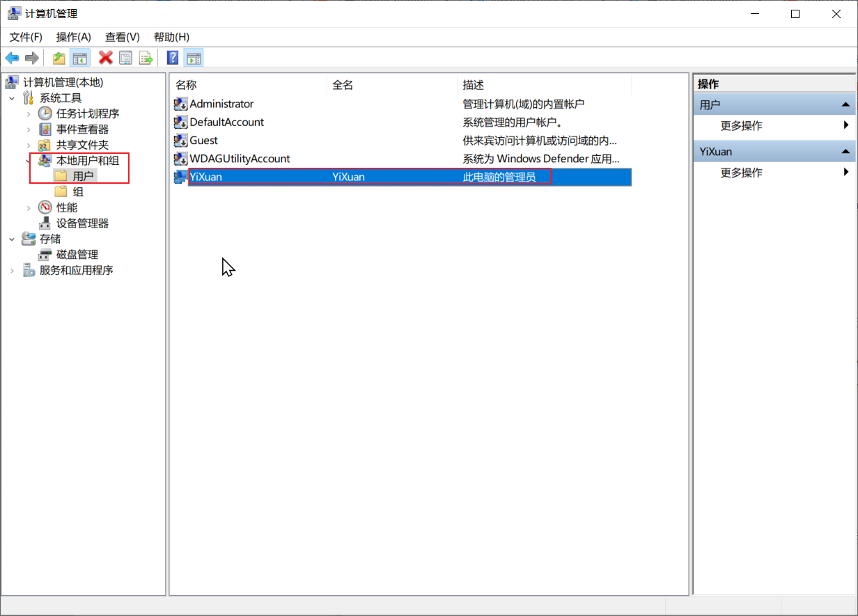Collapse the 存储 tree node
858x616 pixels.
coord(12,239)
